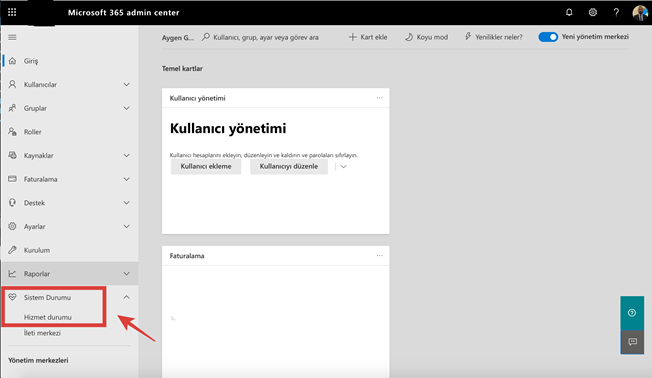
Task: Expand the Faturalama sidebar chevron
Action: [126, 179]
